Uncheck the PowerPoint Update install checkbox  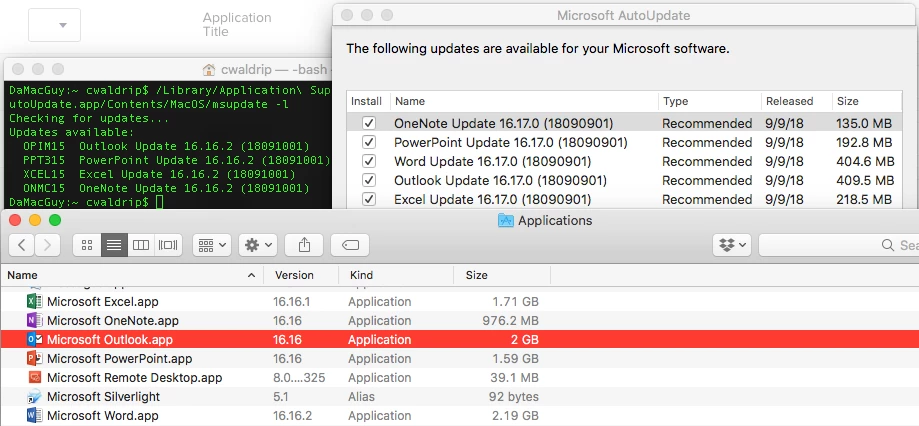click(x=369, y=142)
